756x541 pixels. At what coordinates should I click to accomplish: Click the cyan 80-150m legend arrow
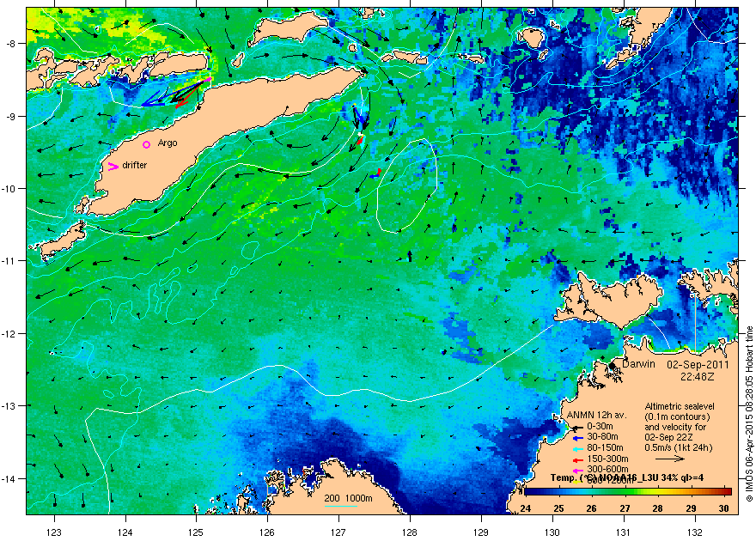coord(578,449)
